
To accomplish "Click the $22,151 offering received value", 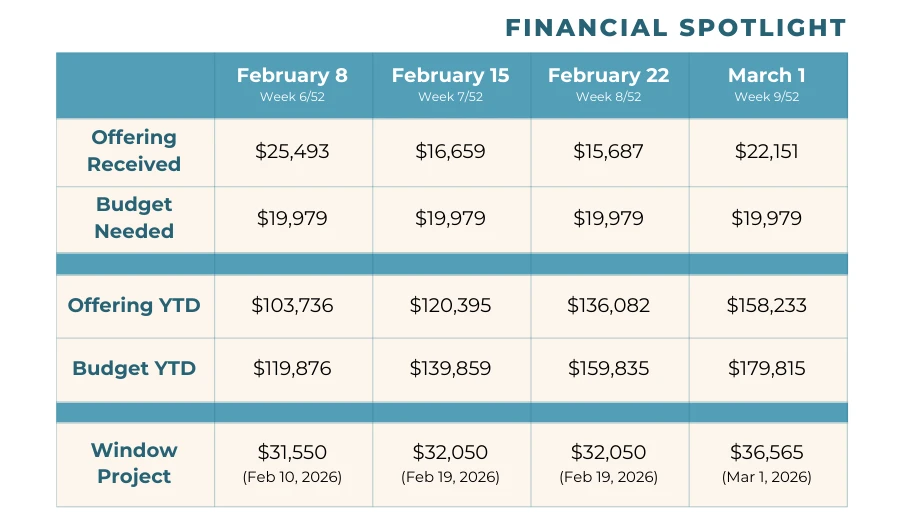I will tap(766, 152).
